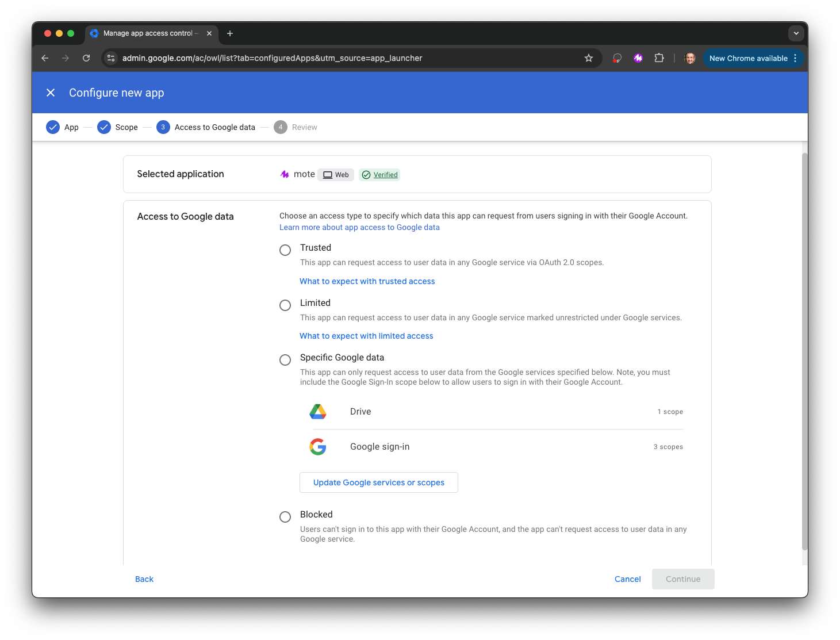This screenshot has height=640, width=840.
Task: Click the green macOS fullscreen window button
Action: click(x=71, y=33)
